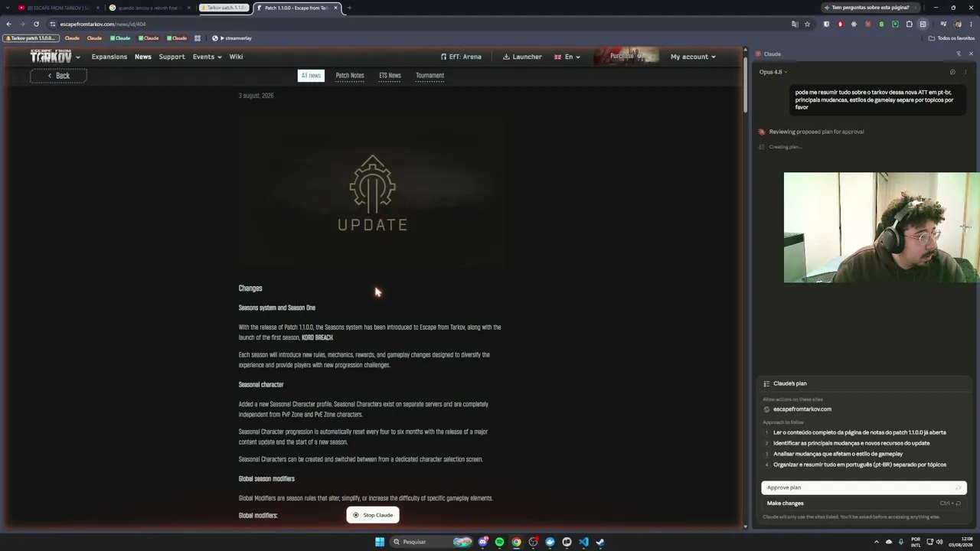Open the Opus 4.8 model selector
This screenshot has width=980, height=551.
(773, 72)
